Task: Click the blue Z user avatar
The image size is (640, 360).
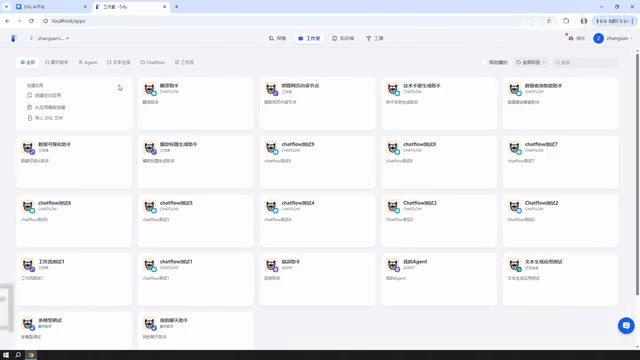Action: click(x=598, y=38)
